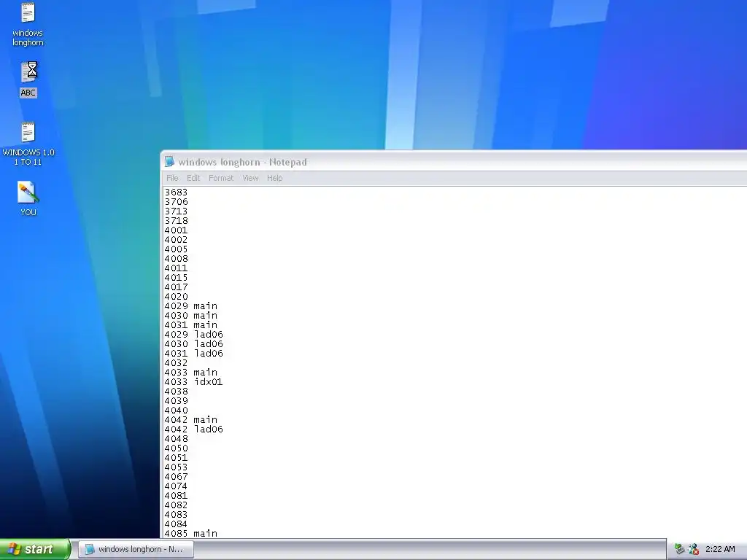Click the '4085 main' line
The width and height of the screenshot is (747, 560).
(x=190, y=533)
